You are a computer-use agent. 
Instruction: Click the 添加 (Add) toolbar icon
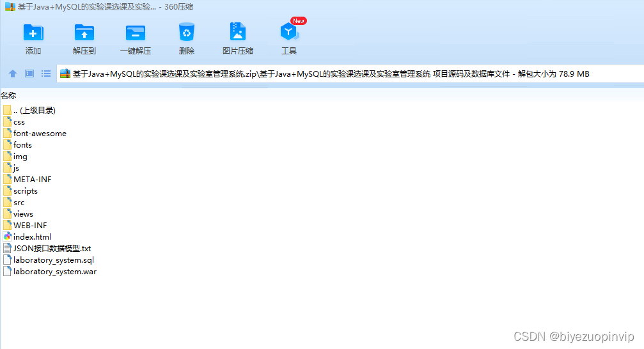33,33
